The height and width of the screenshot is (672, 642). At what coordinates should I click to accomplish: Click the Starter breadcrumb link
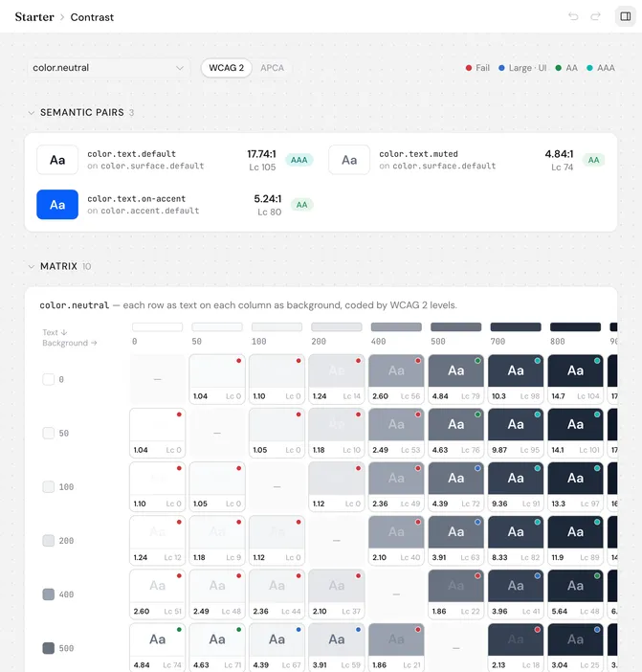coord(34,16)
